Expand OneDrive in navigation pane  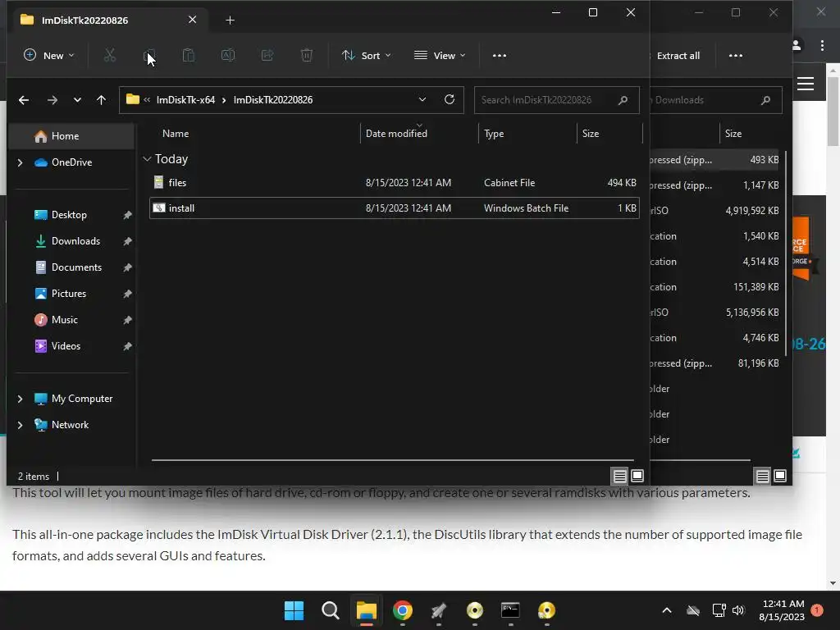point(20,162)
